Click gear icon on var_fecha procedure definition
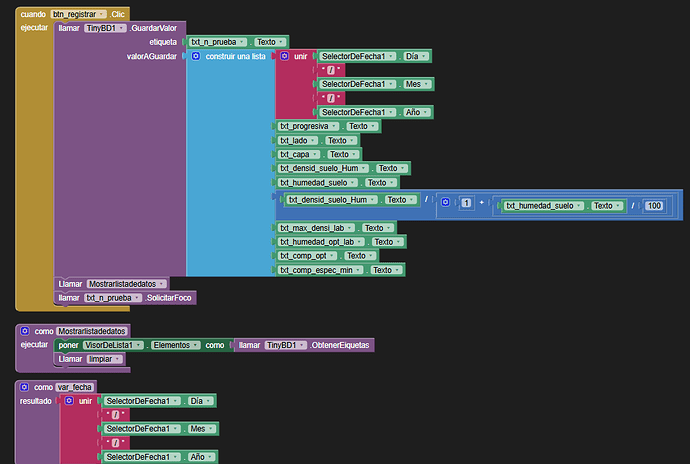Image resolution: width=690 pixels, height=464 pixels. (24, 386)
